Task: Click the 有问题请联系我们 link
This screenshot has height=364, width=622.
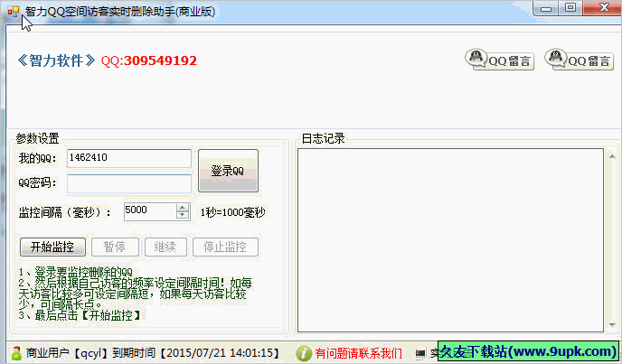Action: click(359, 353)
